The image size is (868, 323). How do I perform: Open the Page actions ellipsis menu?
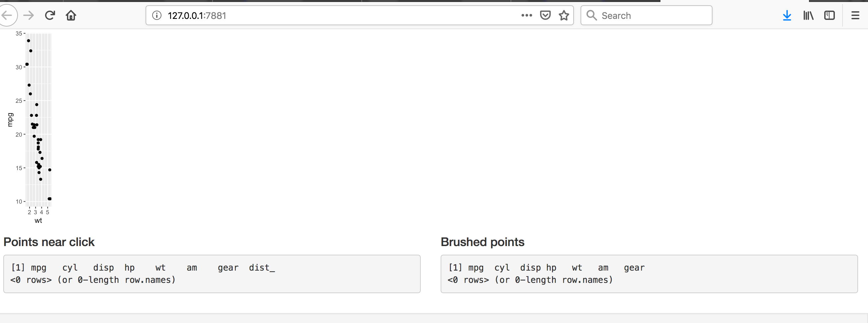coord(526,15)
